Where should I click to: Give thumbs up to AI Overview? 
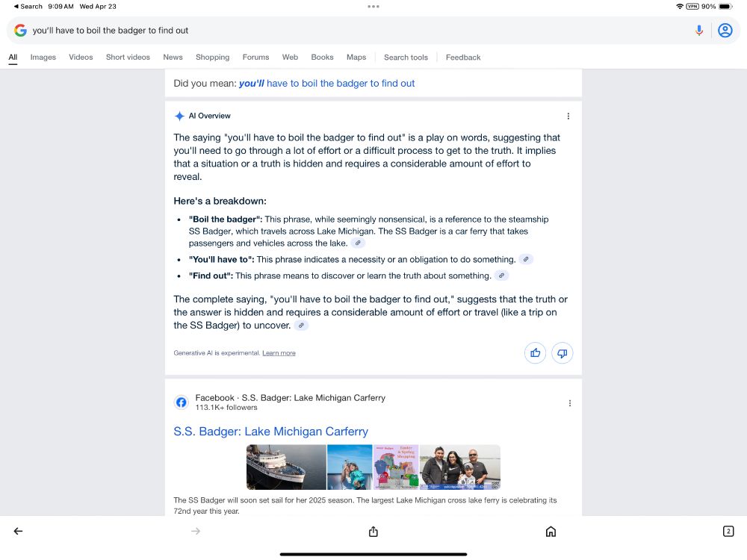pos(535,353)
